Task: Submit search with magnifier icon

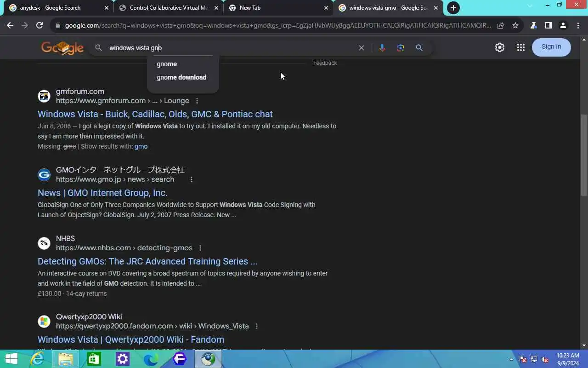Action: click(419, 48)
